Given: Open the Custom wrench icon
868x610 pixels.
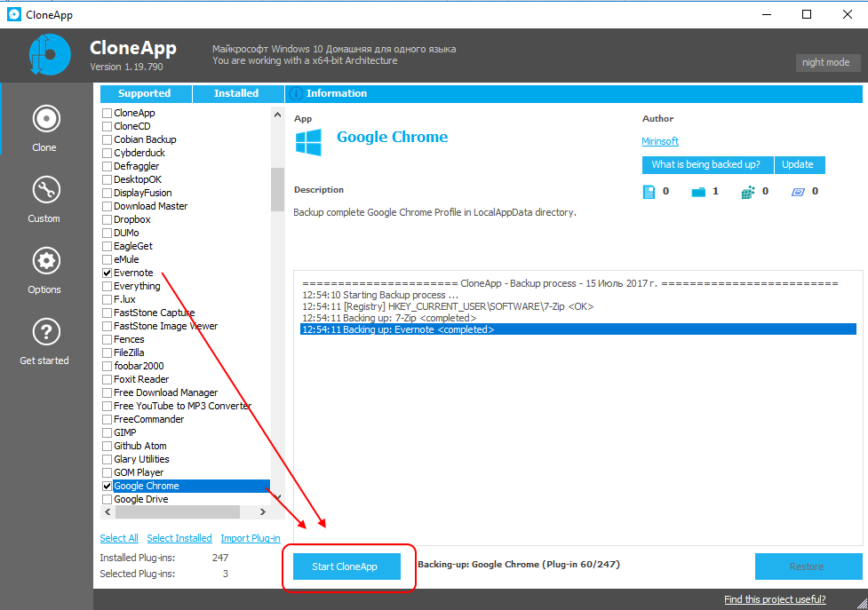Looking at the screenshot, I should [46, 190].
